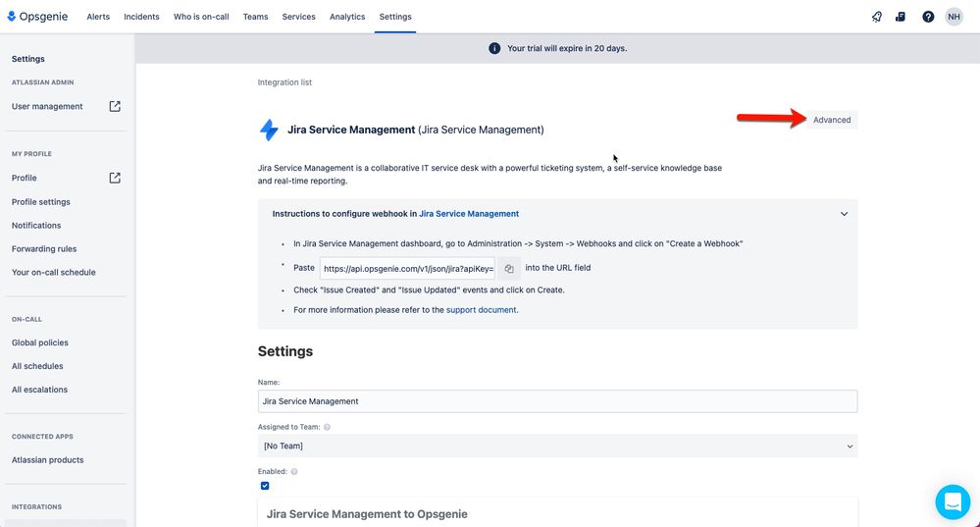
Task: Select the Settings tab
Action: point(395,17)
